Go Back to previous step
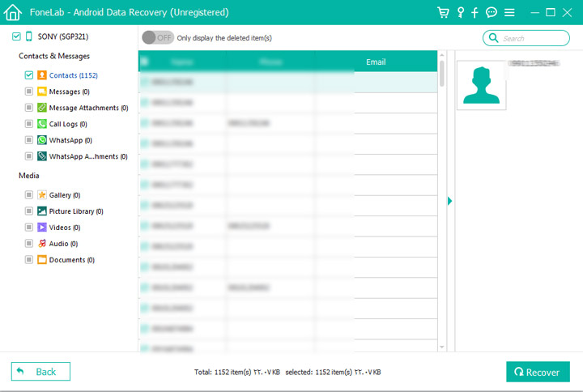The height and width of the screenshot is (392, 583). coord(40,372)
